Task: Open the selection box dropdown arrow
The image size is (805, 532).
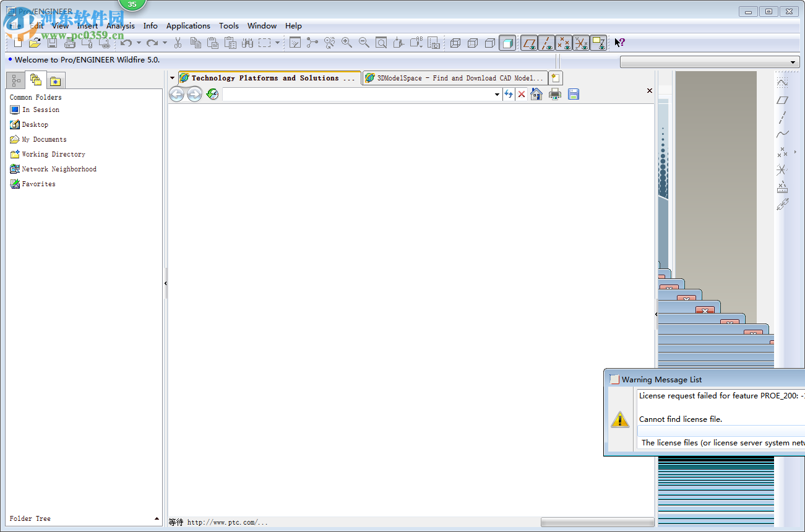Action: tap(277, 43)
